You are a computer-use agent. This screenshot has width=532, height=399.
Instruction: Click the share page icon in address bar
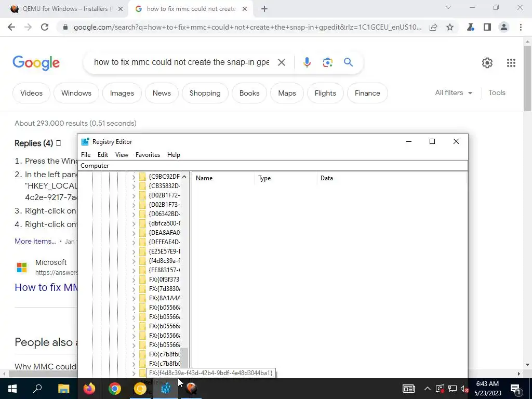coord(433,27)
